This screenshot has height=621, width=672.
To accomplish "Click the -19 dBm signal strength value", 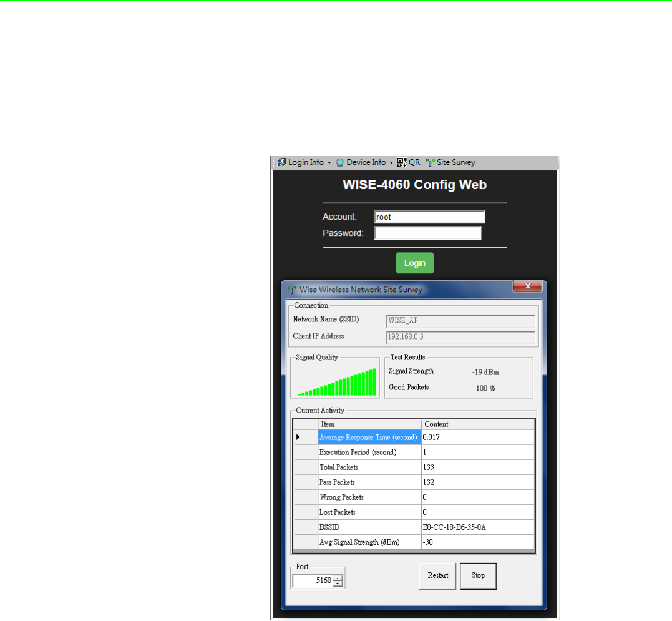I will [x=485, y=372].
